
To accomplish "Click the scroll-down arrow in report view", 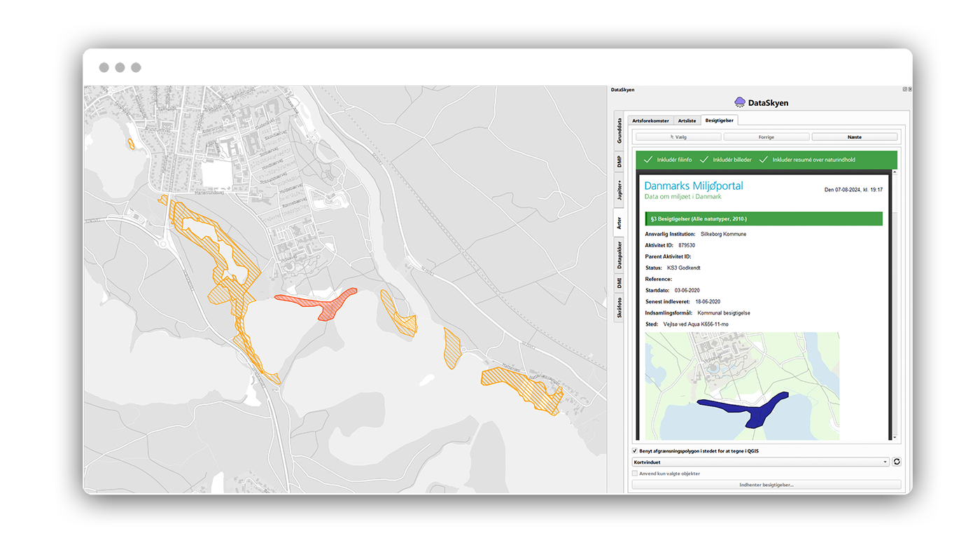I will (894, 437).
